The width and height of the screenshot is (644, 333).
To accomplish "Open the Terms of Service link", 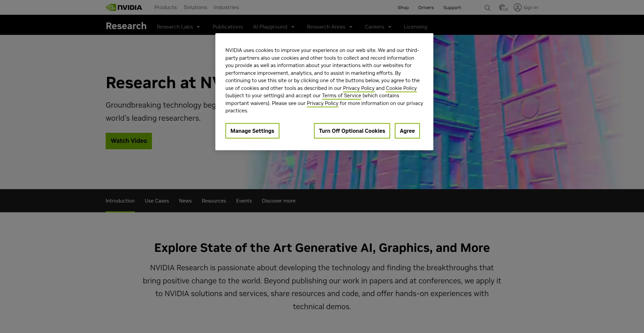I will [x=341, y=96].
